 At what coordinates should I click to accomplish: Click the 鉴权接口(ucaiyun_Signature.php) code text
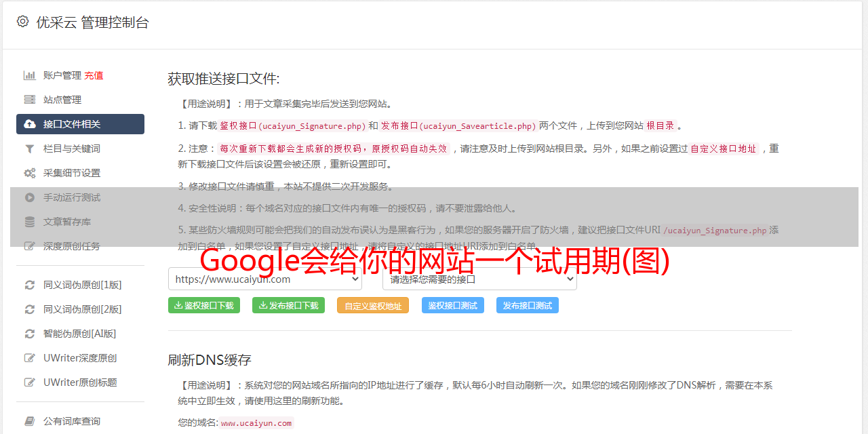293,125
